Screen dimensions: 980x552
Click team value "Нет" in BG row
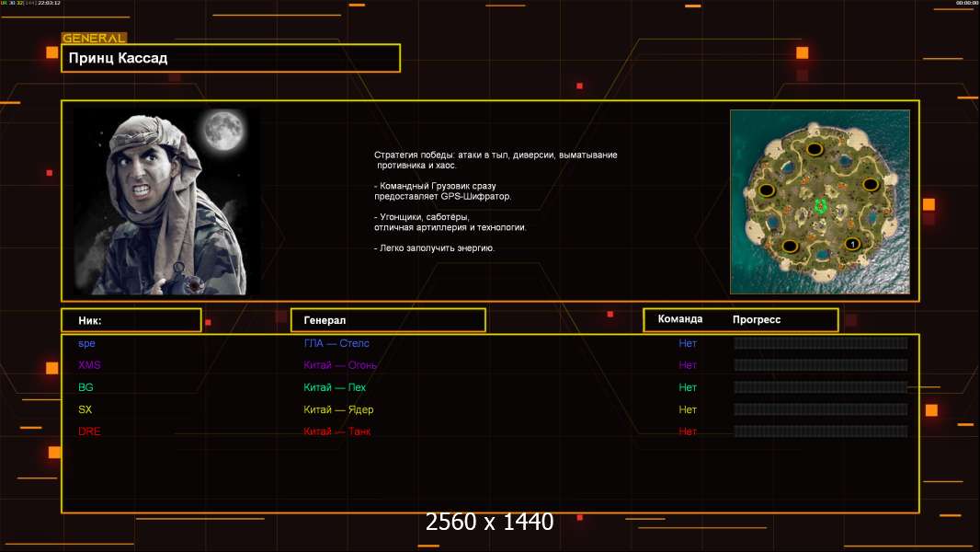pos(688,387)
